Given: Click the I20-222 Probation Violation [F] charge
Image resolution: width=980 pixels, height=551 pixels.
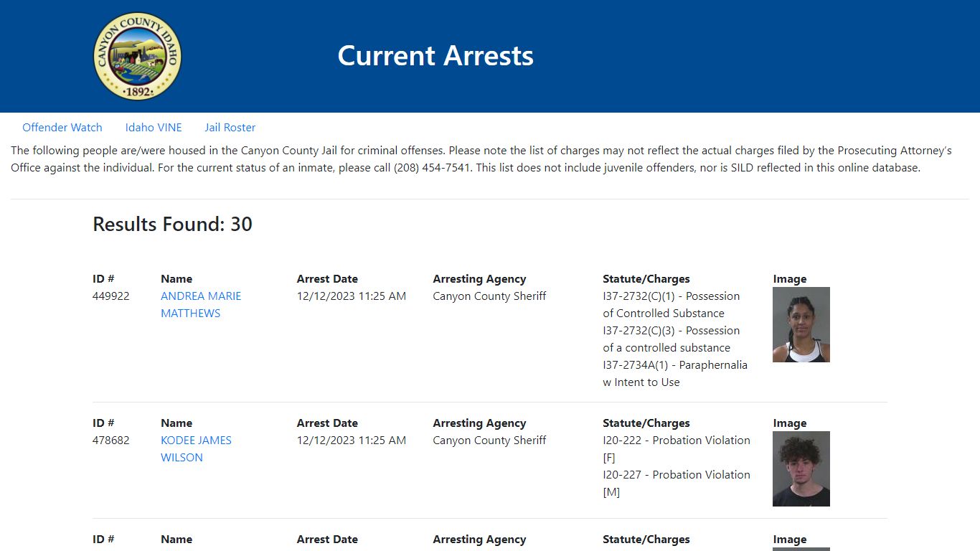Looking at the screenshot, I should (x=677, y=449).
